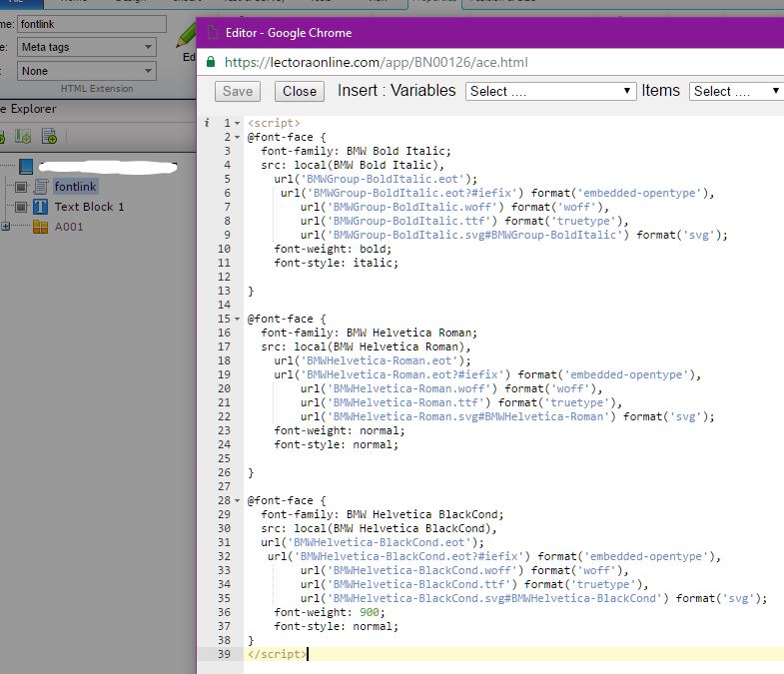Click 'font-style: italic;' on line 11
Screen dimensions: 784x674
[x=336, y=263]
